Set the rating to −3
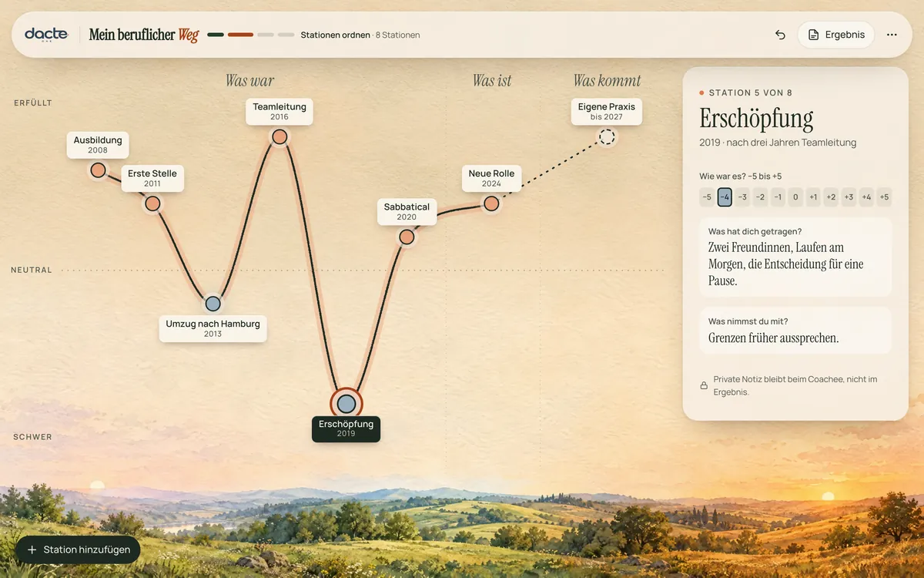The image size is (924, 578). click(x=742, y=197)
